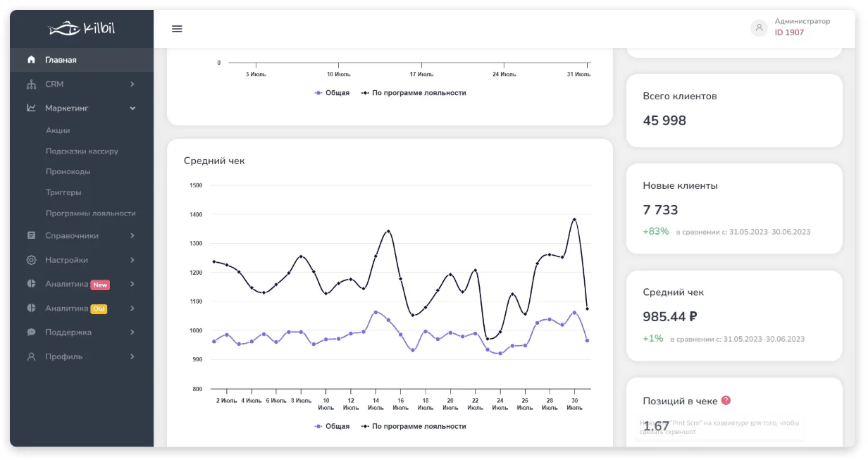Expand the Аналитика New chevron
868x460 pixels.
coord(132,285)
